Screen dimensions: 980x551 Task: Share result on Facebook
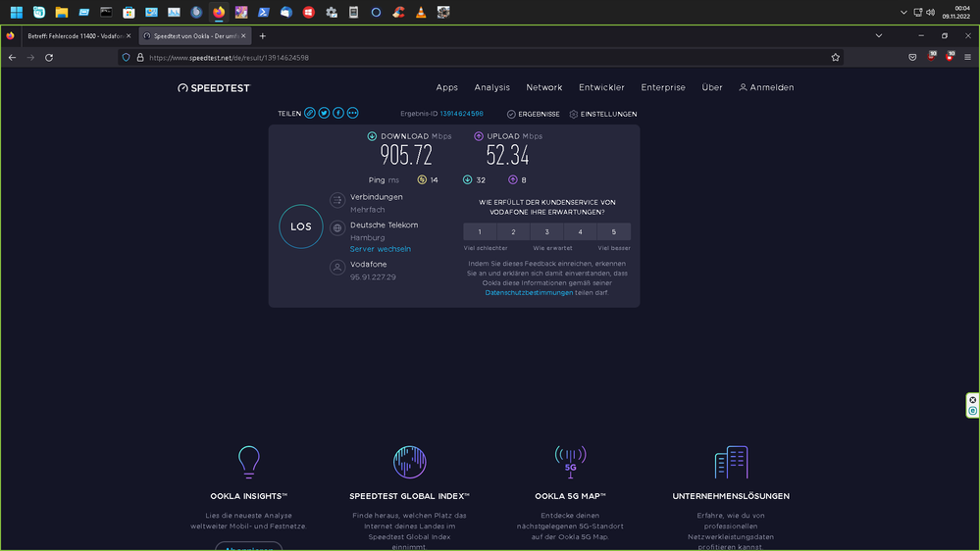338,113
